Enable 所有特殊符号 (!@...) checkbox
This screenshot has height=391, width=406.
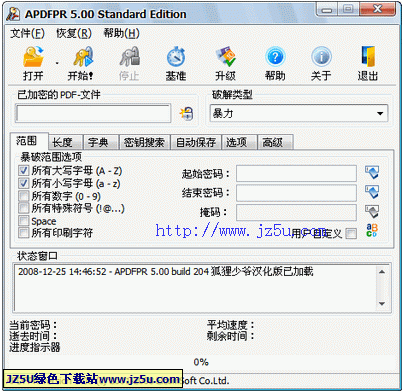click(x=24, y=208)
